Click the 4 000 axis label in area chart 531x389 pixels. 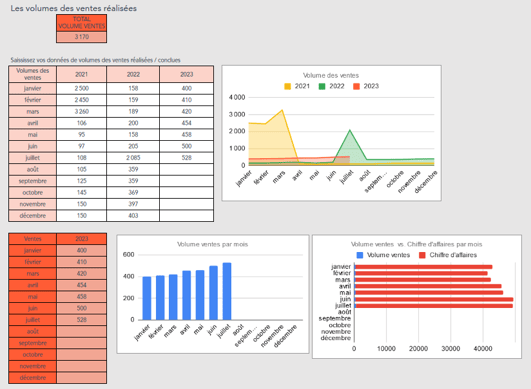(x=237, y=98)
